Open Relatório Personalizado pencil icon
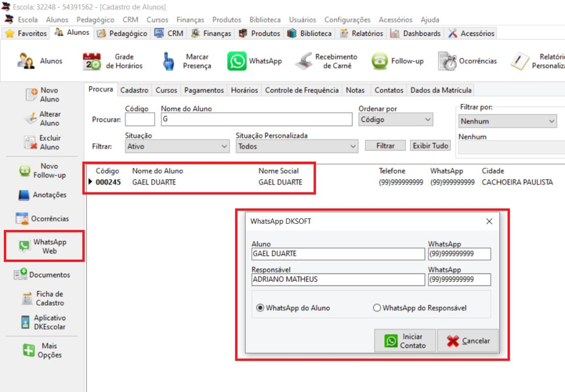 click(520, 61)
